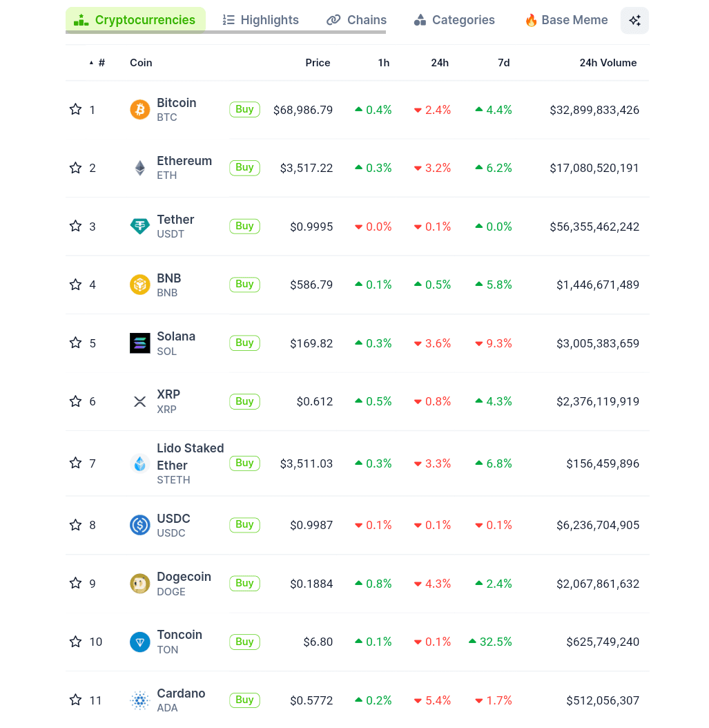Sort by the 7d change column
The width and height of the screenshot is (709, 728).
(x=503, y=63)
